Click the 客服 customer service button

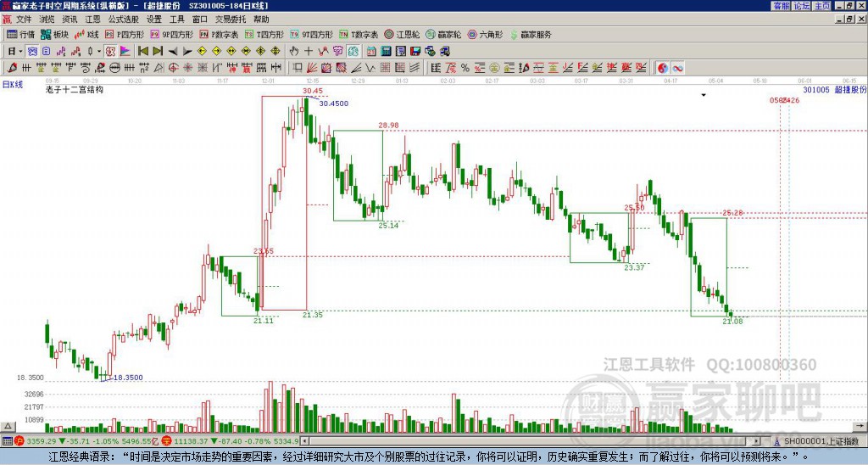[781, 5]
